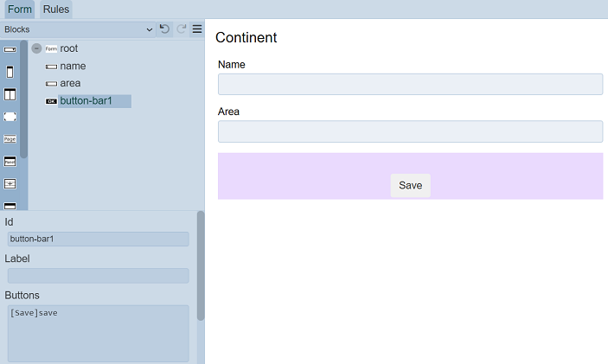Click the Name input field in preview

pos(410,84)
